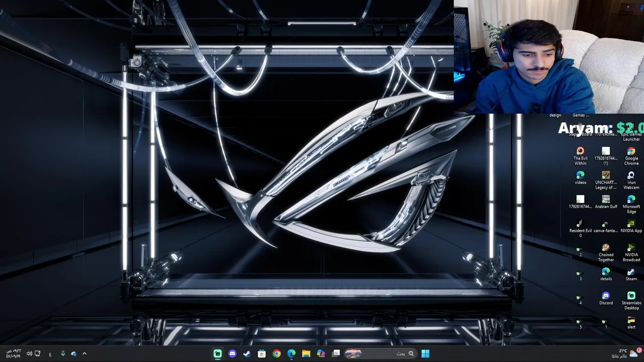Select the Google Chrome desktop shortcut
The width and height of the screenshot is (644, 362).
631,156
